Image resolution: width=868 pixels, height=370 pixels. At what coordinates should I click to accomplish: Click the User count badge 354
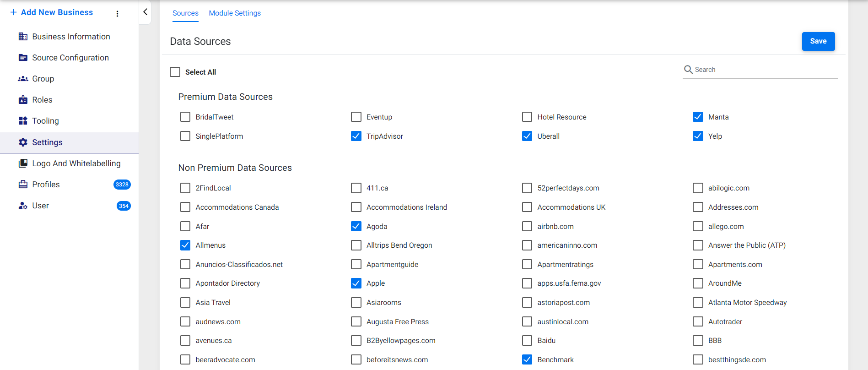[124, 206]
